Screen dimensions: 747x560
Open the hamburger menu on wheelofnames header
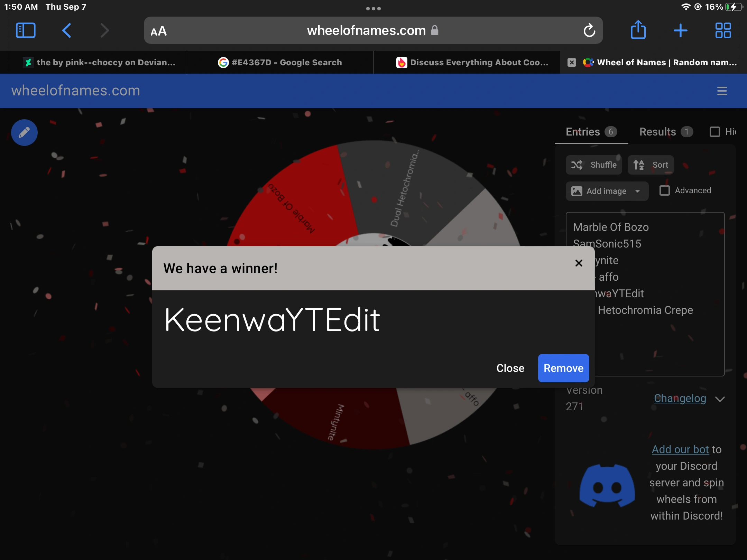(x=722, y=91)
